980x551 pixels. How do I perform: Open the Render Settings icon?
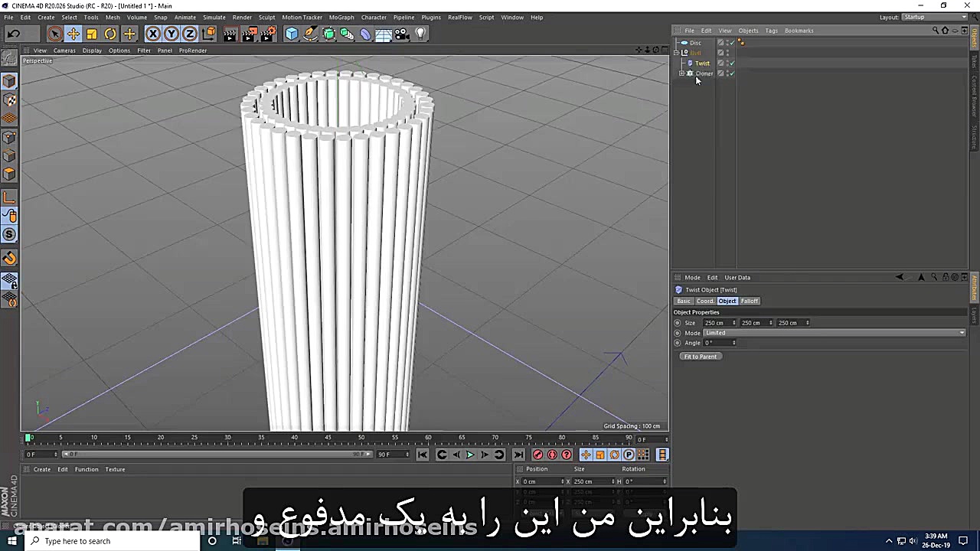point(269,33)
